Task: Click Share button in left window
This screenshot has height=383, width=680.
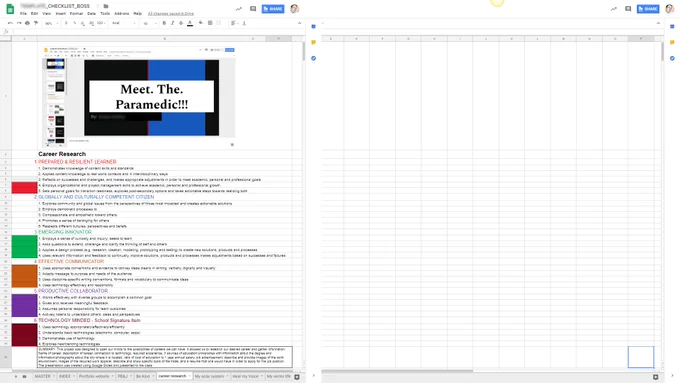Action: [x=273, y=9]
